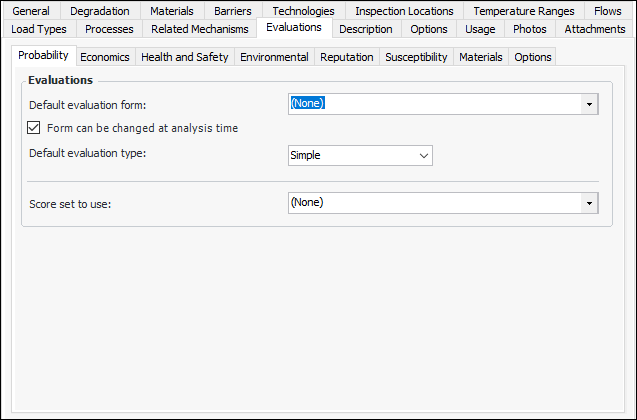The image size is (637, 420).
Task: Select the Environmental sub-tab
Action: 274,57
